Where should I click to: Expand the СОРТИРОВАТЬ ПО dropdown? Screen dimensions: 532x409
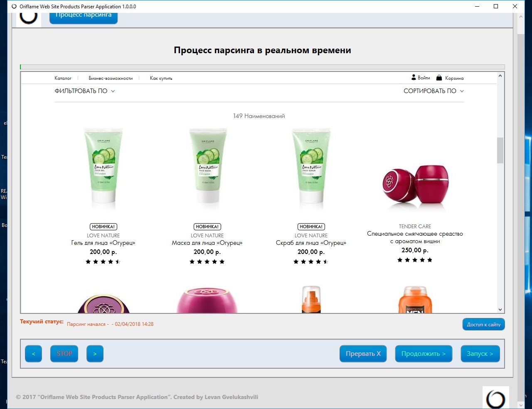pyautogui.click(x=433, y=91)
